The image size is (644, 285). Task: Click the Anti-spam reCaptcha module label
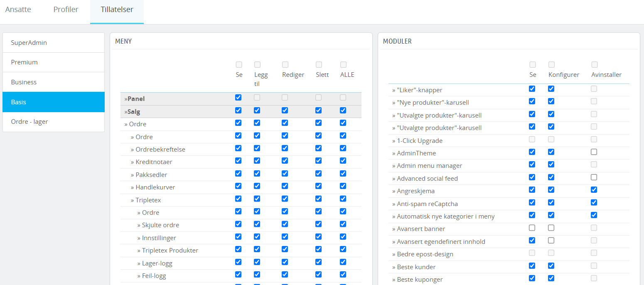(x=425, y=204)
